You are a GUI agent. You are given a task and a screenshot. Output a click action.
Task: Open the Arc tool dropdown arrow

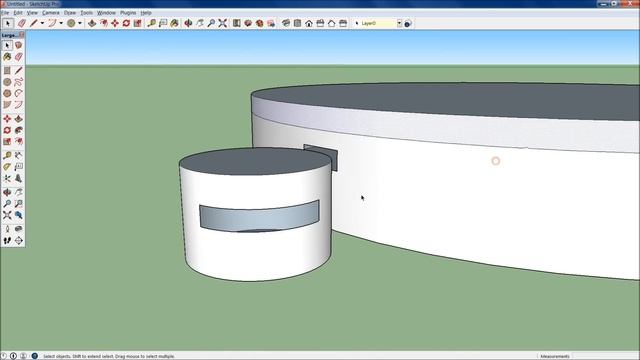pyautogui.click(x=61, y=23)
